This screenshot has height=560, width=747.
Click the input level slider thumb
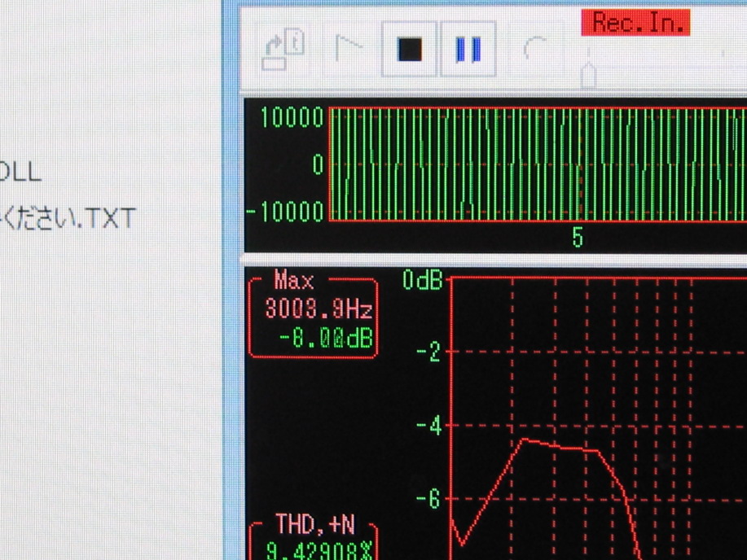pos(589,75)
